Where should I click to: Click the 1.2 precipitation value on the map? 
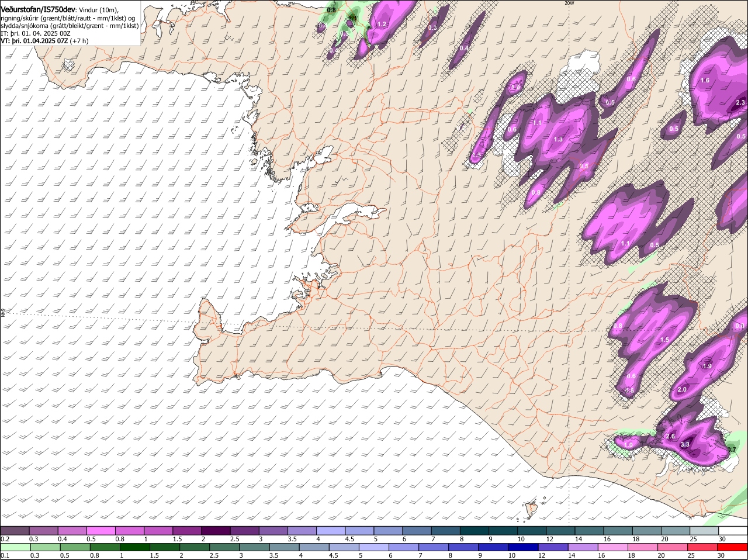[x=382, y=25]
